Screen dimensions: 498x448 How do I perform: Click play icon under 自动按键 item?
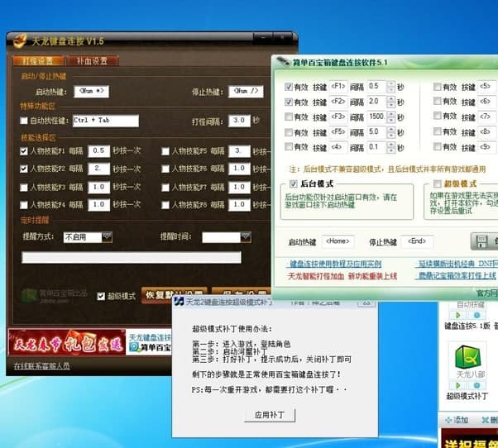(458, 316)
